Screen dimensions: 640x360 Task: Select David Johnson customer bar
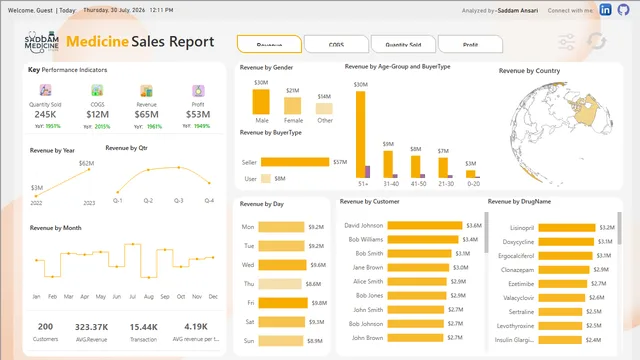pos(425,225)
